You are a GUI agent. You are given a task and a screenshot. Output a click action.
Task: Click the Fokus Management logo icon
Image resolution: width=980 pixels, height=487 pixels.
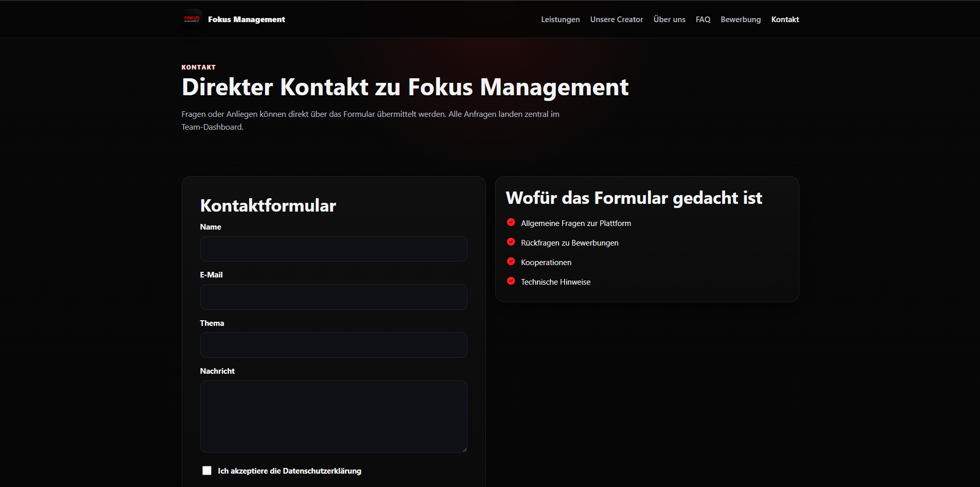(192, 19)
